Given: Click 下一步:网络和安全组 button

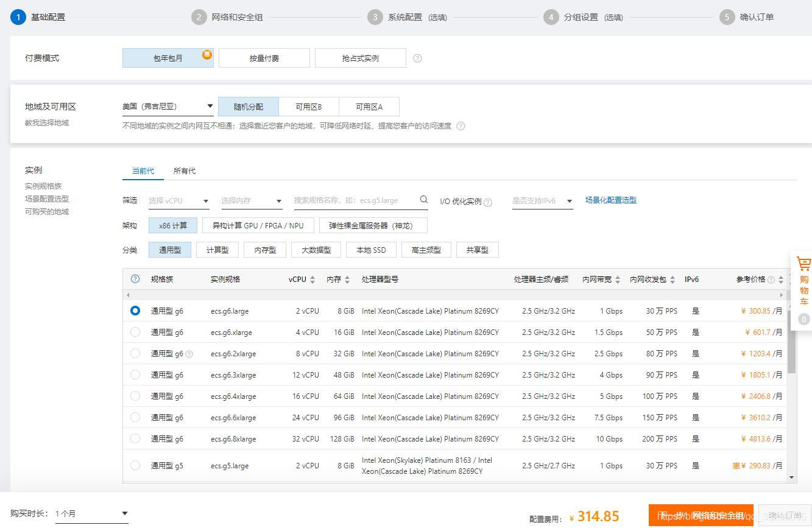Looking at the screenshot, I should [701, 515].
